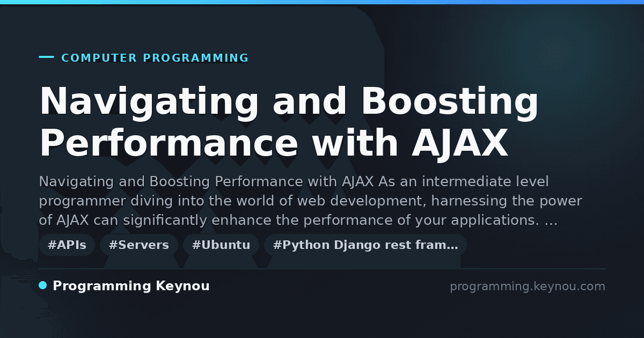Viewport: 644px width, 338px height.
Task: Click the headline Navigating and Boosting Performance with AJAX
Action: pyautogui.click(x=289, y=122)
